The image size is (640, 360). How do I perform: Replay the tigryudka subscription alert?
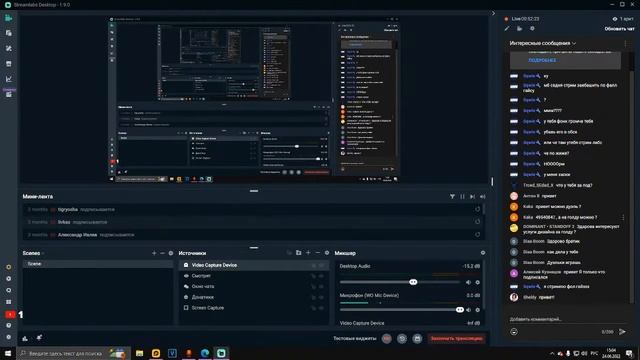point(478,209)
